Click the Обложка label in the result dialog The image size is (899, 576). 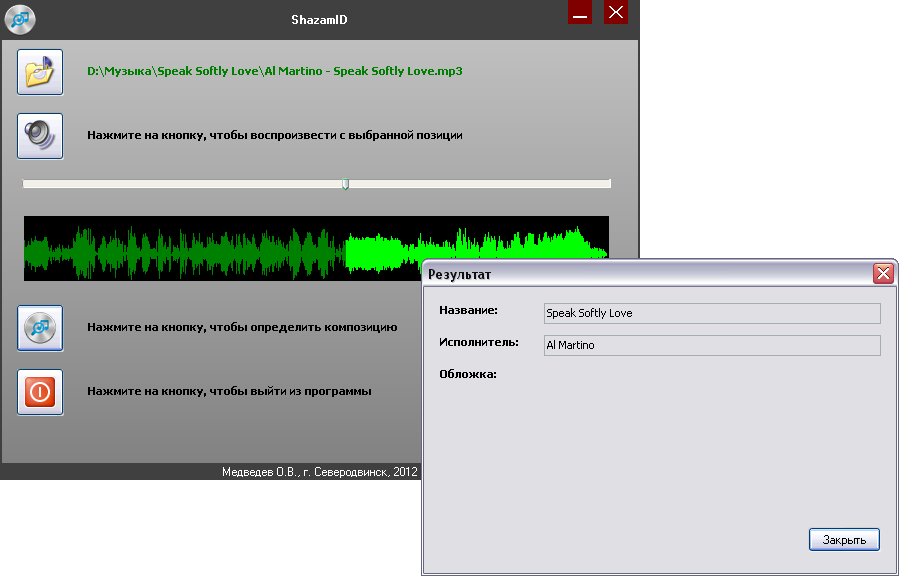(468, 375)
